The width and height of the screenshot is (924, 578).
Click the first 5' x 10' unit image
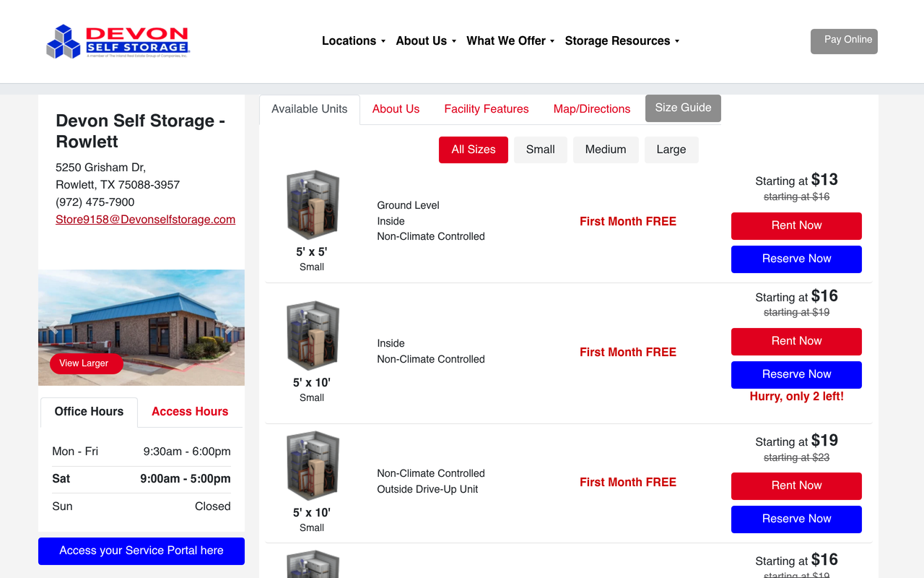(313, 336)
